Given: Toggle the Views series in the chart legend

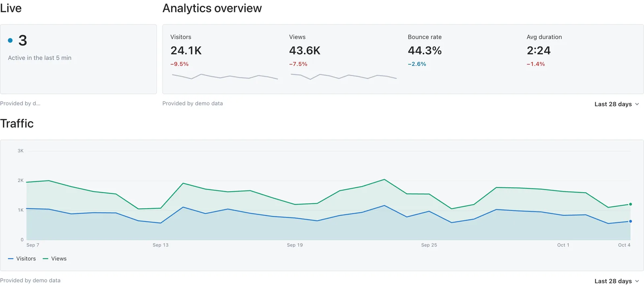Looking at the screenshot, I should click(x=55, y=258).
